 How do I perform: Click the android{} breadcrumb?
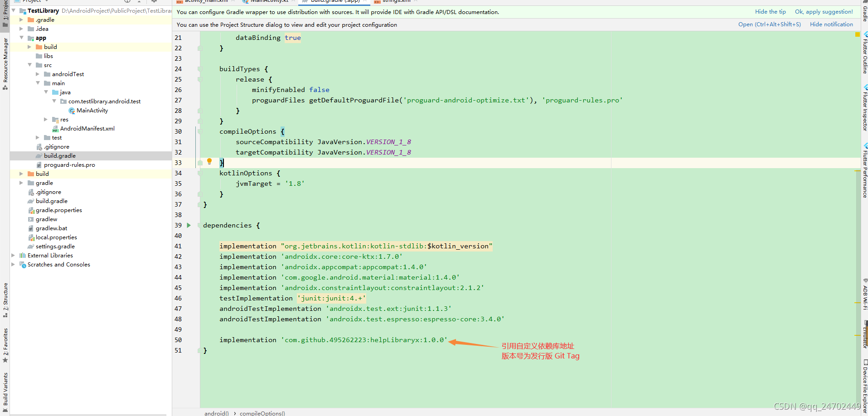[x=217, y=413]
